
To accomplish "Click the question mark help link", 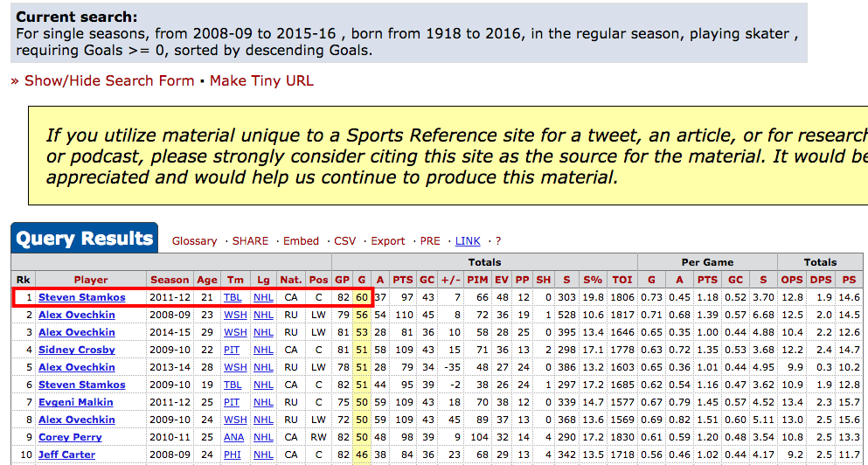I will click(498, 241).
